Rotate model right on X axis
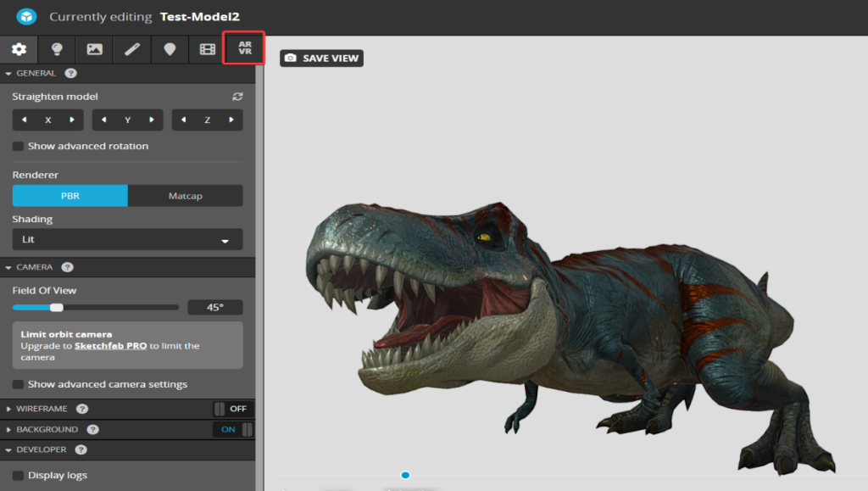Screen dimensions: 868x491 click(72, 120)
